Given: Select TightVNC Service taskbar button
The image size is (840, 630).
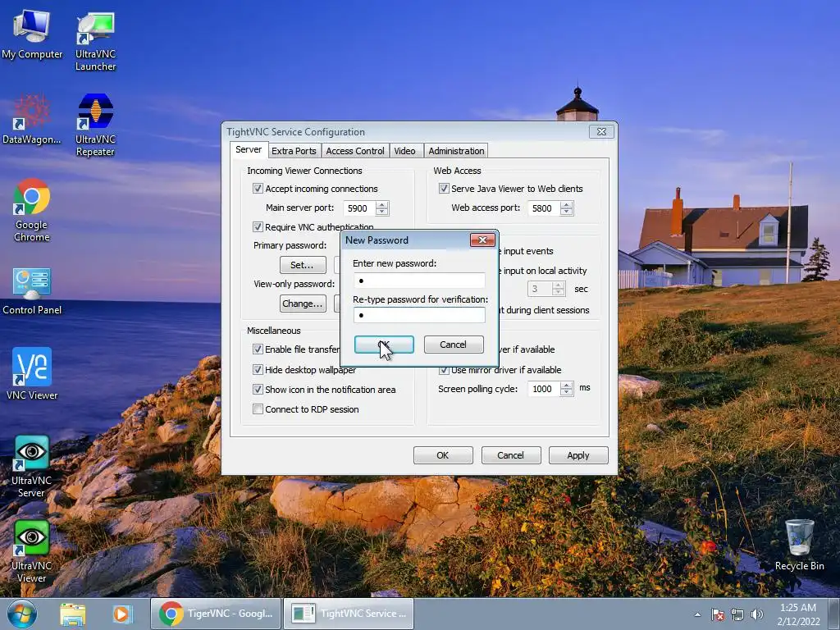Looking at the screenshot, I should [349, 614].
